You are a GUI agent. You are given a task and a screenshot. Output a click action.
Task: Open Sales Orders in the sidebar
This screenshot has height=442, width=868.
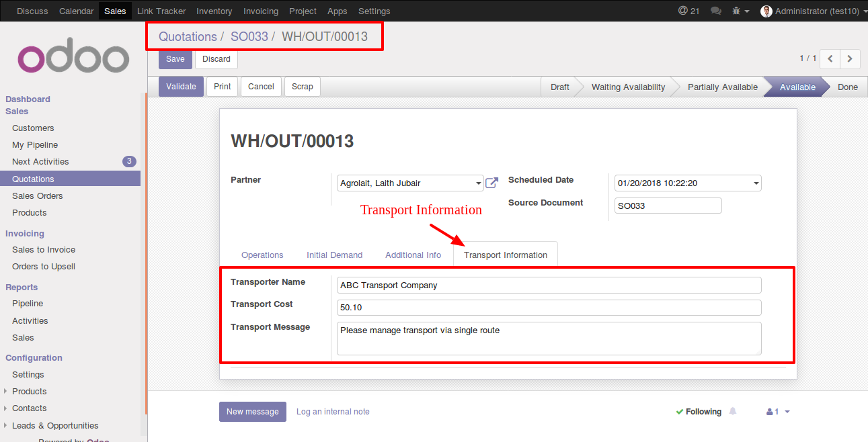(38, 195)
